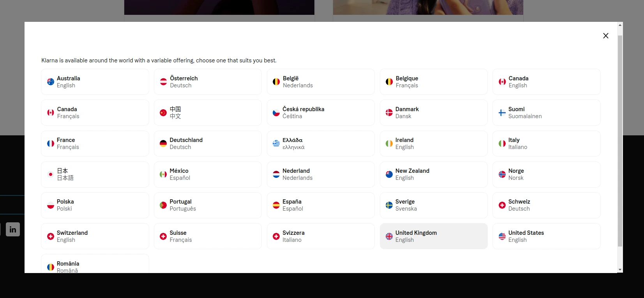Click the Polska flag icon

pos(51,205)
